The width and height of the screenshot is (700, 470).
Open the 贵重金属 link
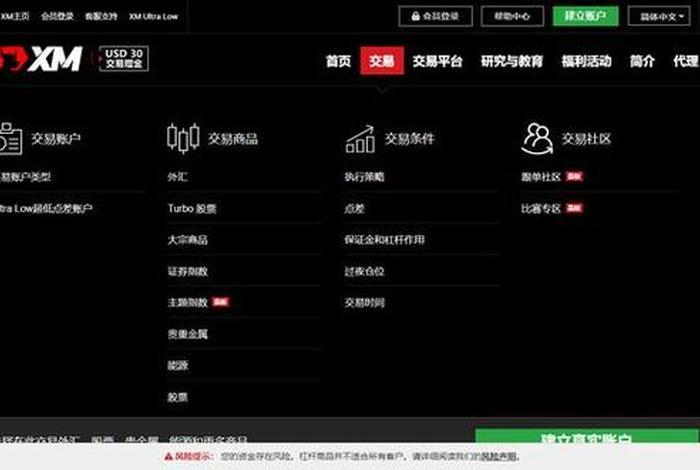point(188,334)
